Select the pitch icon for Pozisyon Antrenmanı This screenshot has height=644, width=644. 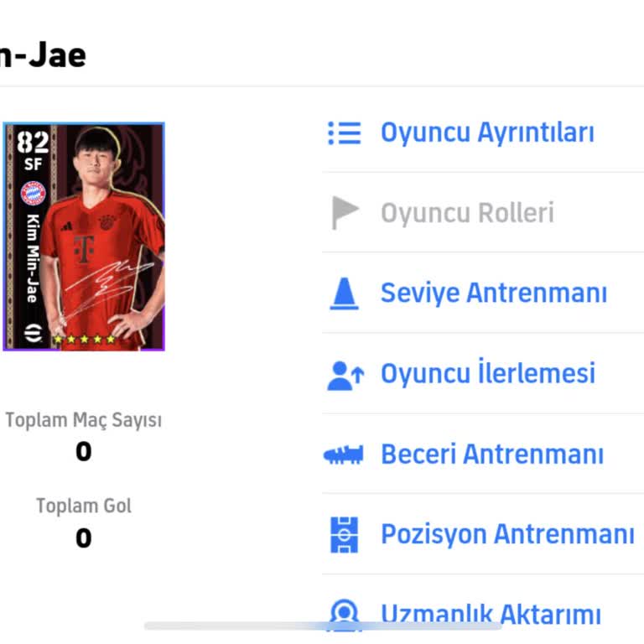[344, 534]
